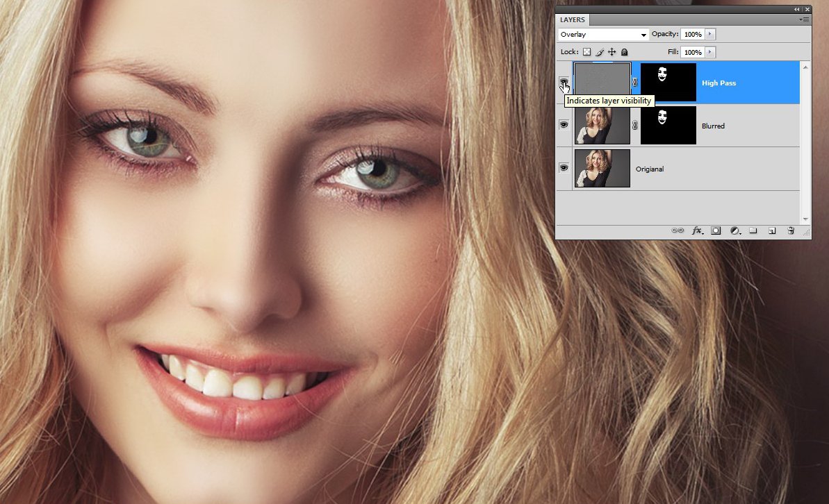Image resolution: width=829 pixels, height=504 pixels.
Task: Unlink the High Pass mask chain icon
Action: [635, 83]
